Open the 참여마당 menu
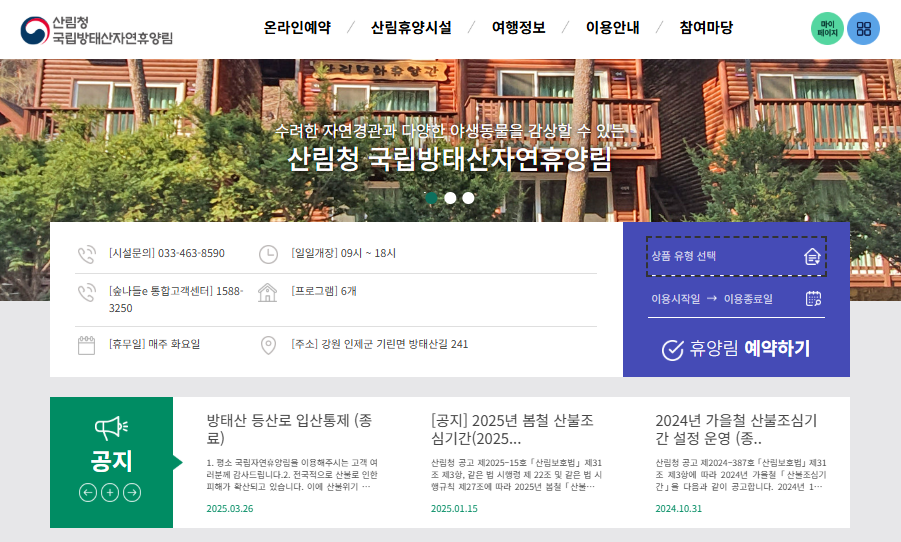The width and height of the screenshot is (901, 542). click(x=706, y=27)
